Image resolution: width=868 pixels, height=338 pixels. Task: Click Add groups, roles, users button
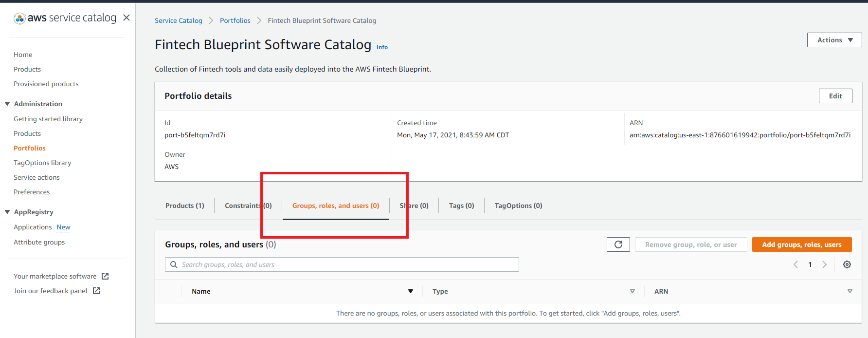(802, 244)
